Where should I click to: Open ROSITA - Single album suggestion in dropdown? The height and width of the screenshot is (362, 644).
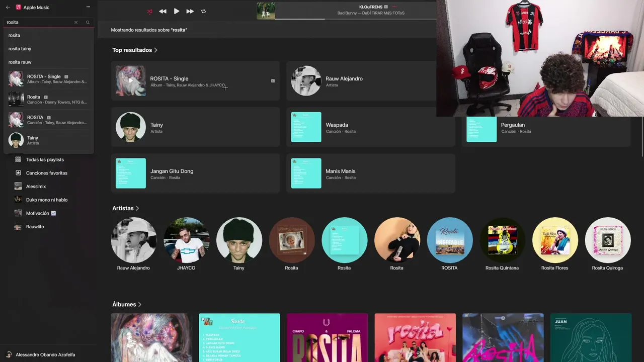pos(48,79)
